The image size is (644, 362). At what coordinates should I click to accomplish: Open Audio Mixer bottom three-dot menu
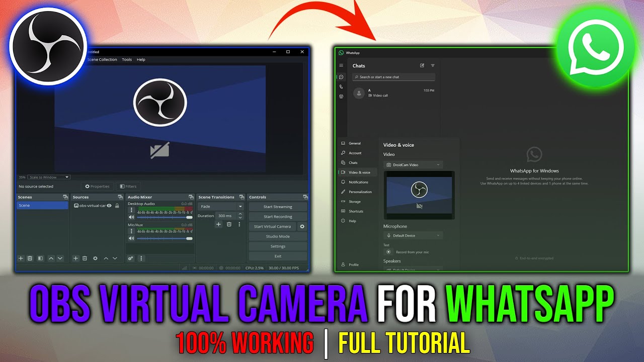[141, 258]
